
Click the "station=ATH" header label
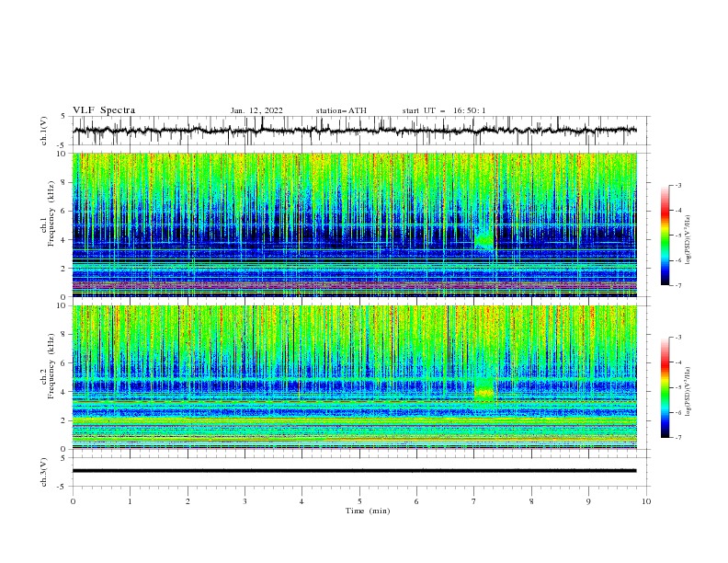point(341,110)
